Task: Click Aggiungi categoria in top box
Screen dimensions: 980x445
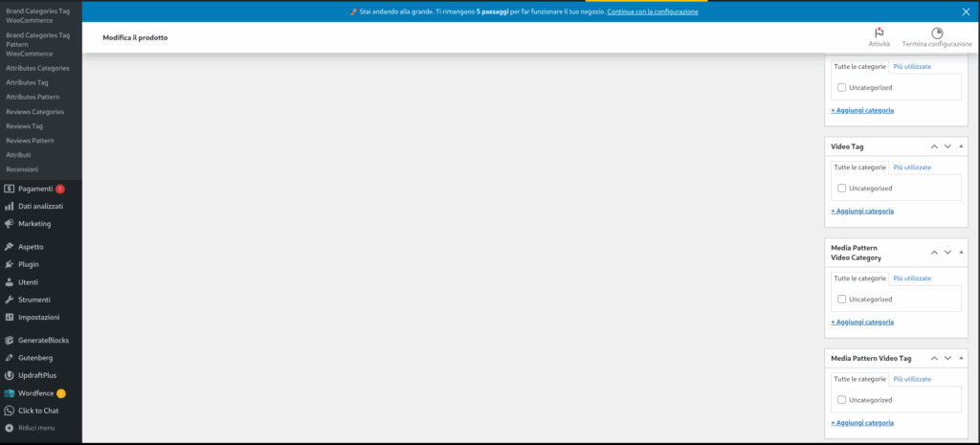Action: [x=862, y=110]
